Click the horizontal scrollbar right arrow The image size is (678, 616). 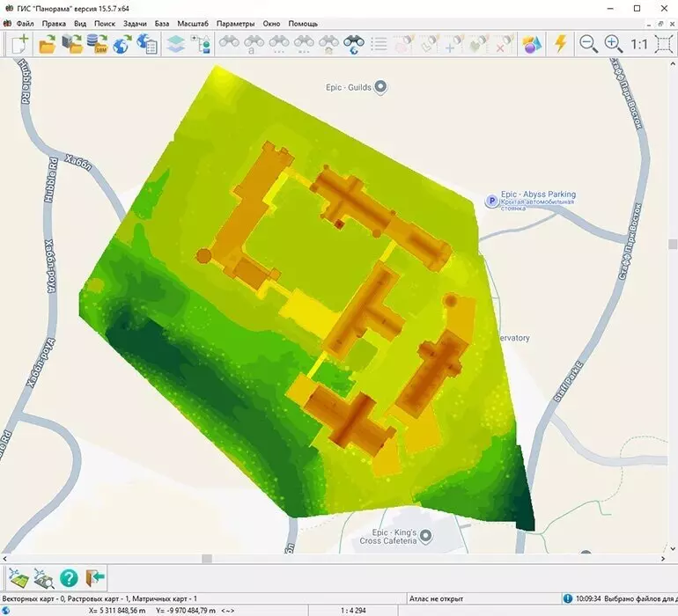click(663, 559)
